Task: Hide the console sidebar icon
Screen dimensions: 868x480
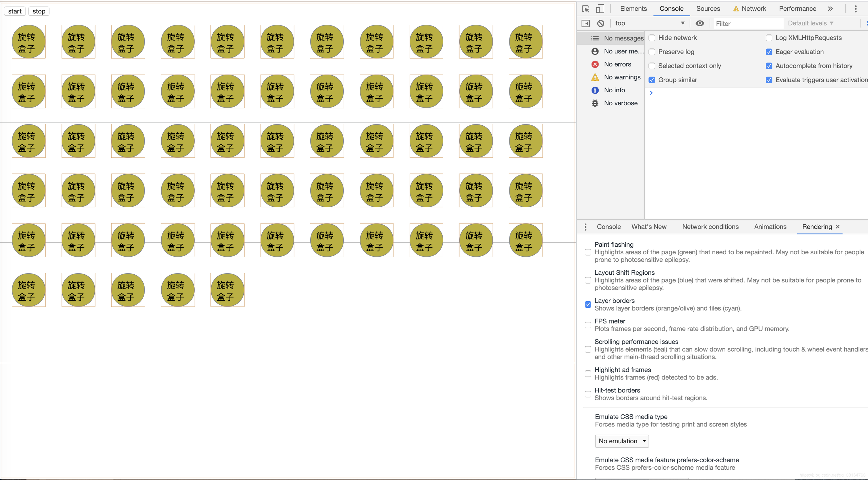Action: pos(586,23)
